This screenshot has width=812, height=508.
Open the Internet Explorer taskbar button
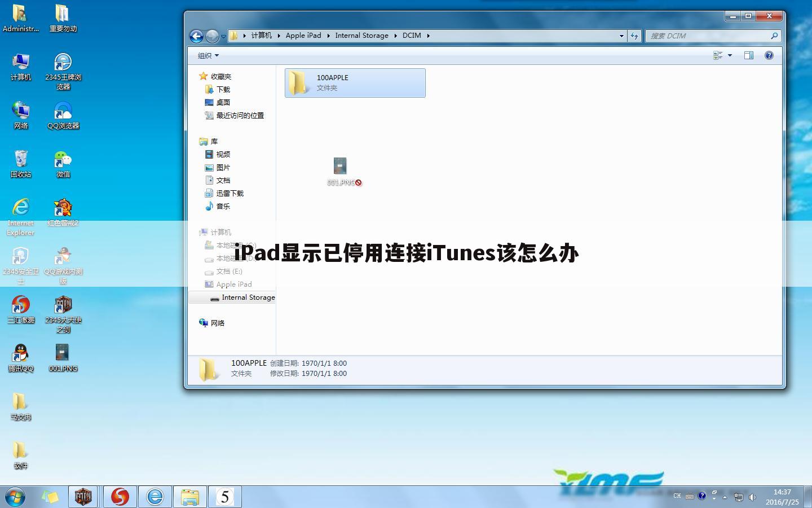(x=155, y=497)
